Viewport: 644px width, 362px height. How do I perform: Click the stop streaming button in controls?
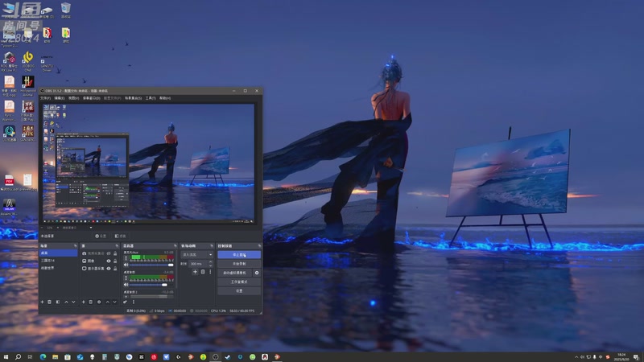pyautogui.click(x=239, y=255)
